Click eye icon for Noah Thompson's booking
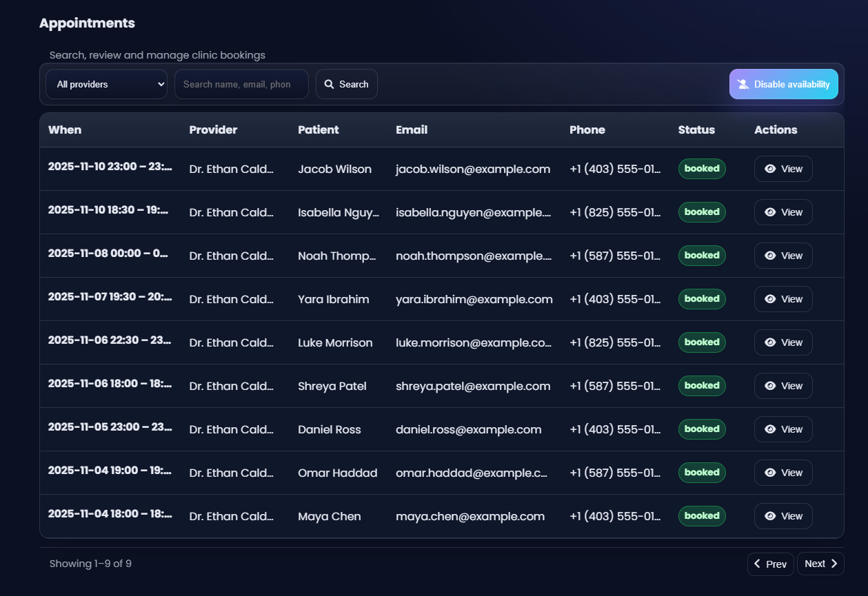The width and height of the screenshot is (868, 596). (x=770, y=256)
